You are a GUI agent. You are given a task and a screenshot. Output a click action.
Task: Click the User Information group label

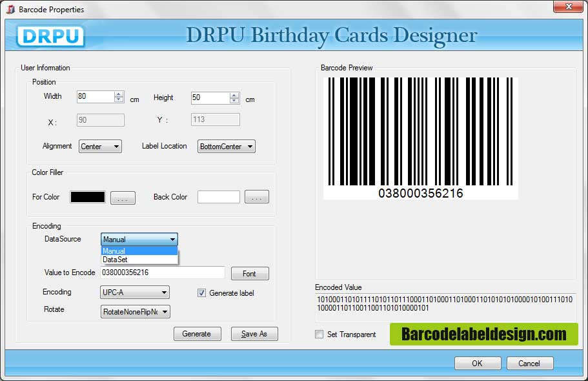point(45,68)
